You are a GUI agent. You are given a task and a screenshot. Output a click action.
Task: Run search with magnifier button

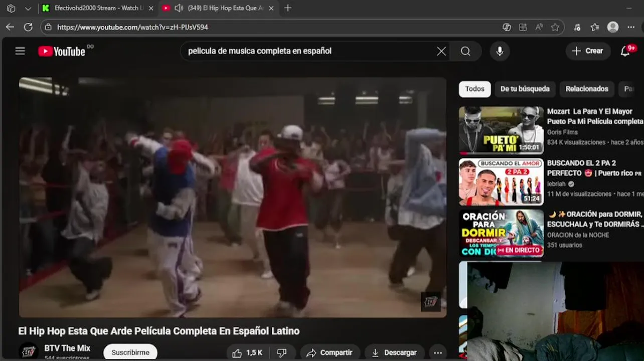pos(465,51)
